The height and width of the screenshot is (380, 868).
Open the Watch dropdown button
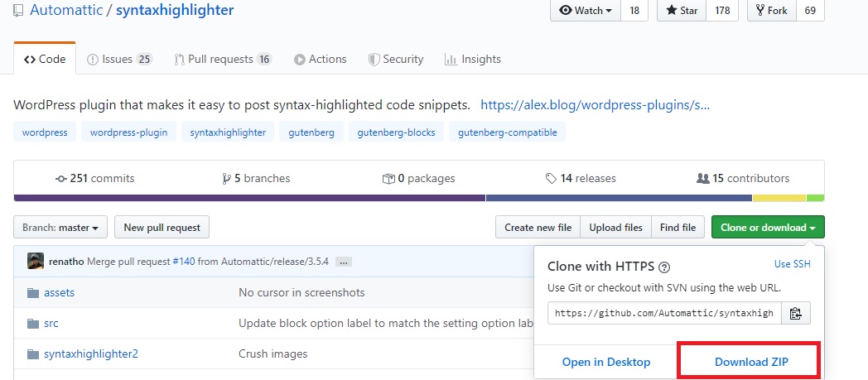586,11
